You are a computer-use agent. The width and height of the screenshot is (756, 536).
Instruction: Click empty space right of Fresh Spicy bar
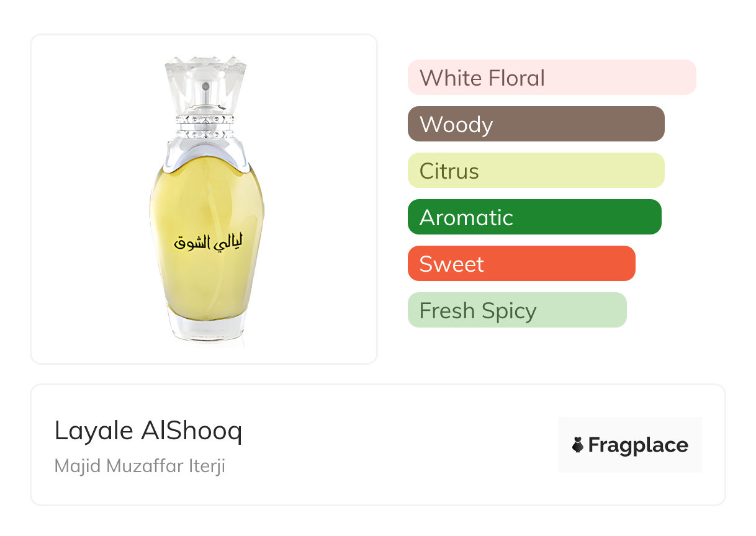[x=677, y=310]
